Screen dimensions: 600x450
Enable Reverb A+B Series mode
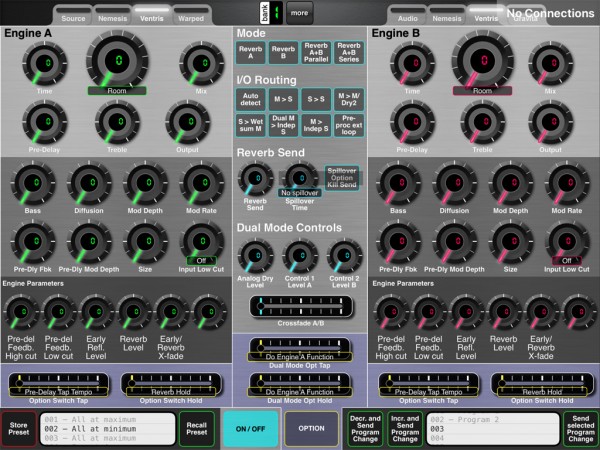(349, 52)
